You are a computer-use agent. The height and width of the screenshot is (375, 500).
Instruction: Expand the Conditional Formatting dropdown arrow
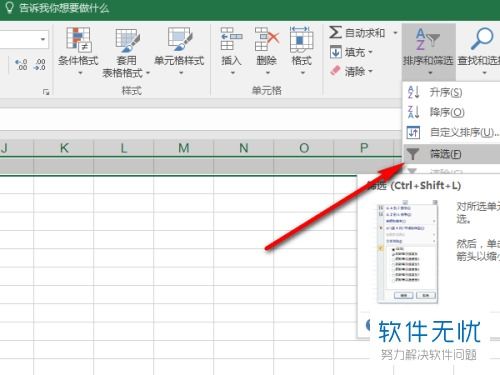point(80,73)
